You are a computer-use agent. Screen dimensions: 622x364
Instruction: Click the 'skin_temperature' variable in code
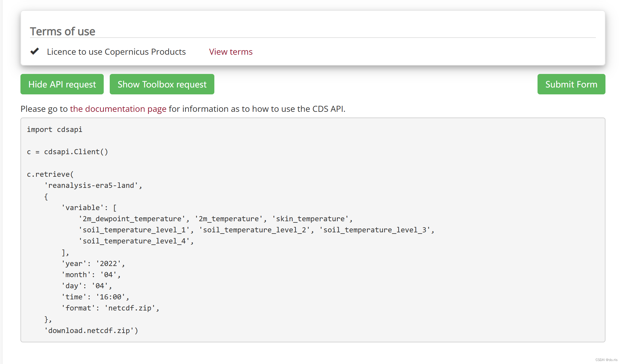(x=310, y=219)
